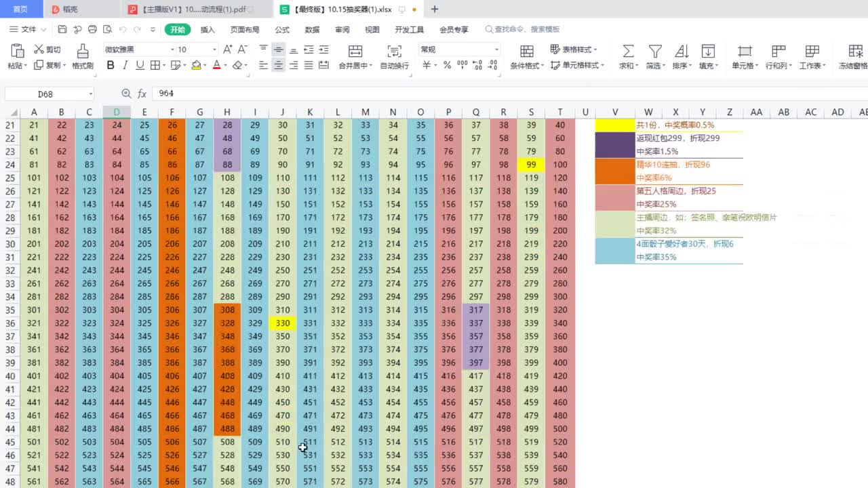Click the Merge and Center (合并居中) icon
This screenshot has width=868, height=488.
[355, 52]
